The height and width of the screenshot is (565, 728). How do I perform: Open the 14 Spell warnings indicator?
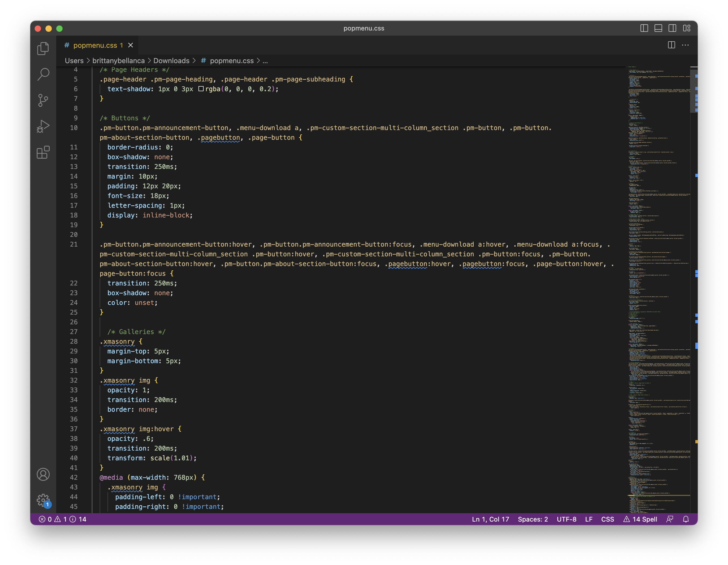(x=640, y=519)
